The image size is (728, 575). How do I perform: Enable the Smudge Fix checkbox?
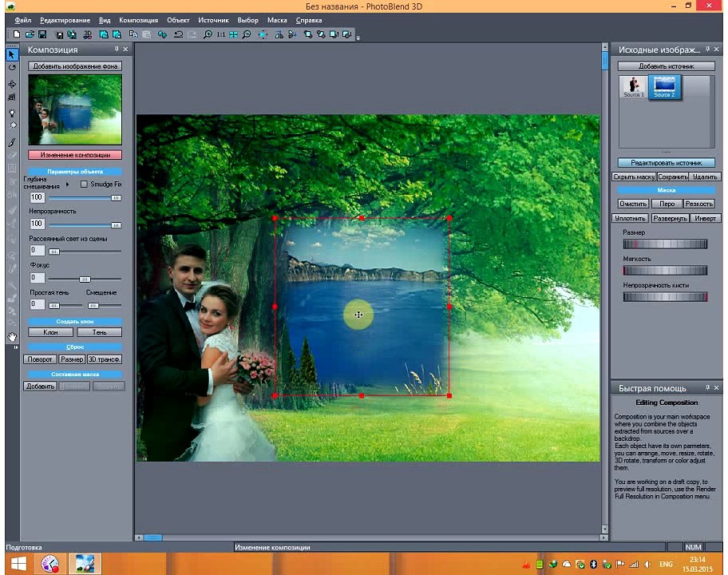pyautogui.click(x=85, y=184)
